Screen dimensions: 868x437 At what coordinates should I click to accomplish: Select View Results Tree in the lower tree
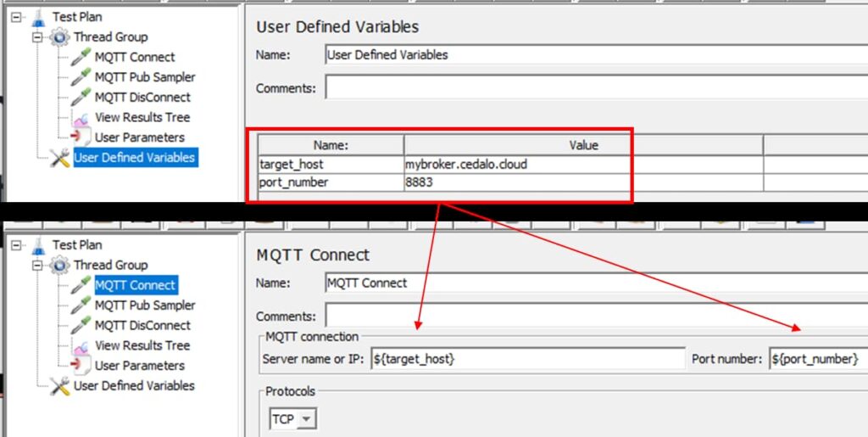tap(142, 345)
